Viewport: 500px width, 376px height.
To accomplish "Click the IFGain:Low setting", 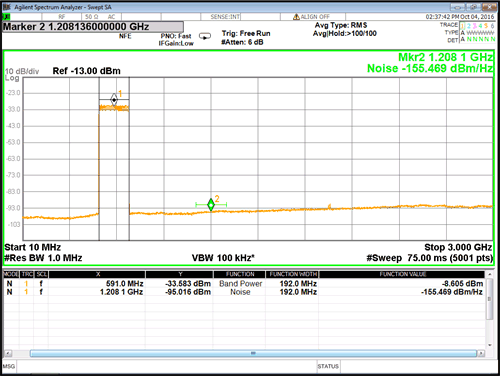I will [176, 43].
